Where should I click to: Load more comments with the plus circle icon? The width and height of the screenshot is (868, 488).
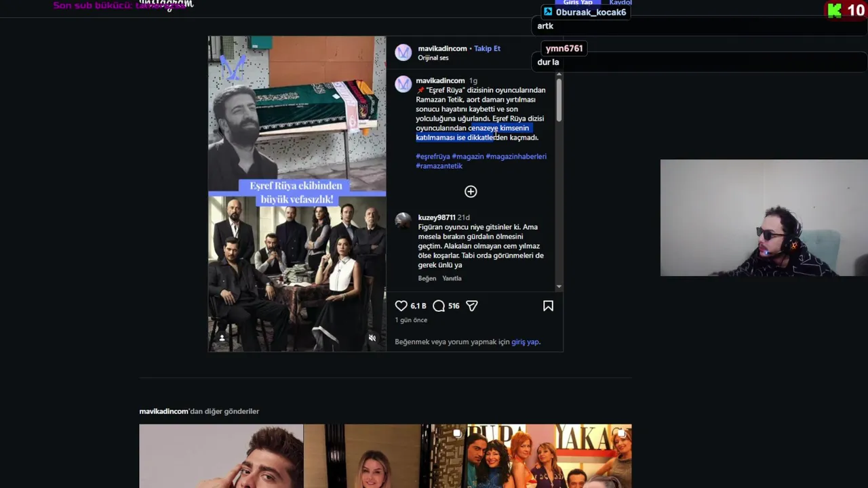(471, 191)
